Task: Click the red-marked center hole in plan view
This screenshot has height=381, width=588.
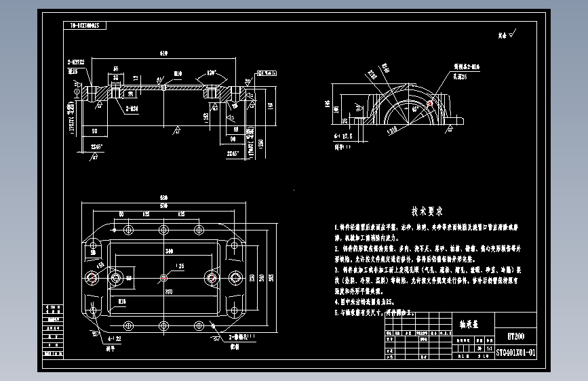Action: tap(163, 278)
